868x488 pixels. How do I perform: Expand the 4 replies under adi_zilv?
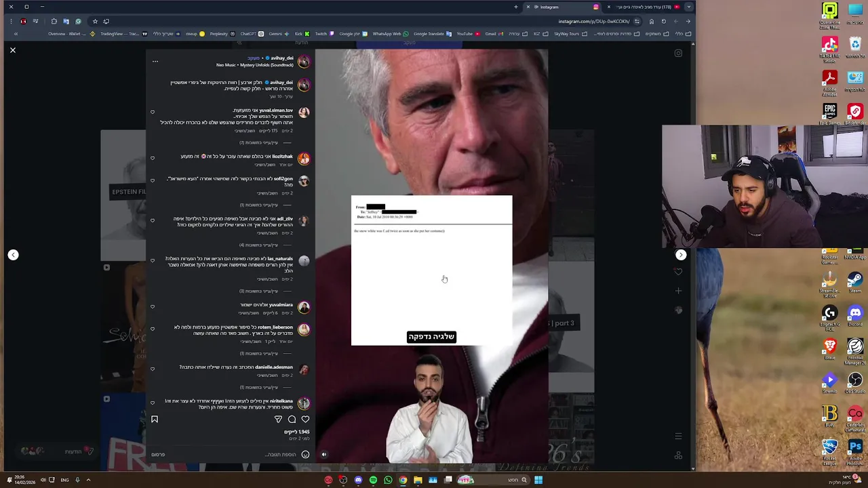[264, 245]
